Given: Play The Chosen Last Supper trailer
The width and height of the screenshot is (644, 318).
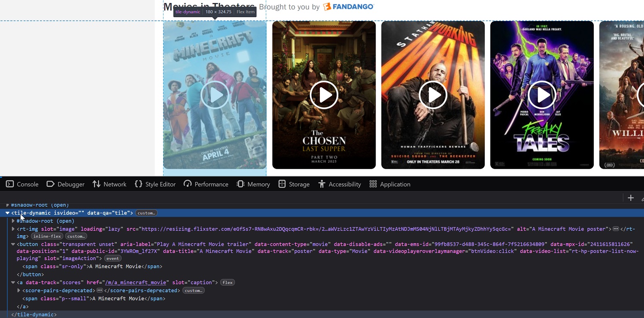Looking at the screenshot, I should 324,95.
